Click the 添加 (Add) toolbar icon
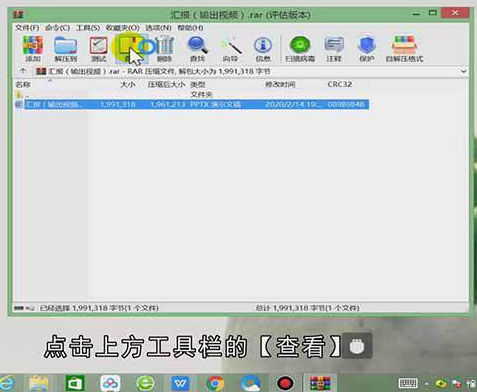This screenshot has height=392, width=477. [x=33, y=49]
